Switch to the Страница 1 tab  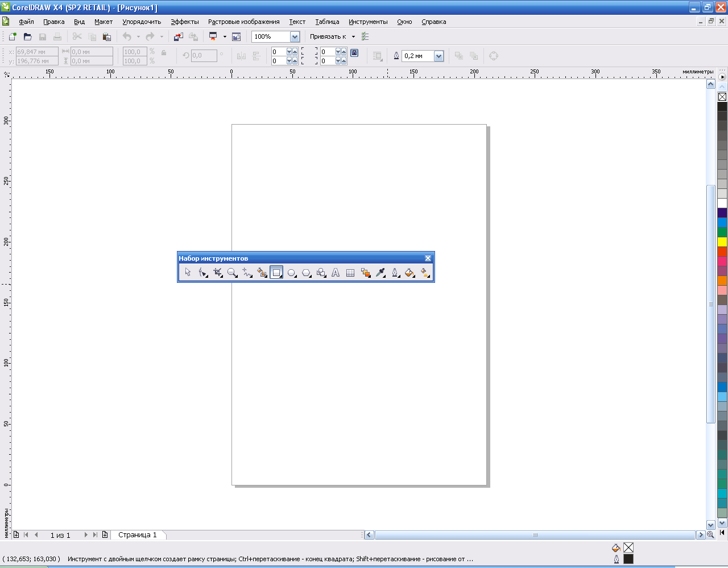(x=137, y=535)
